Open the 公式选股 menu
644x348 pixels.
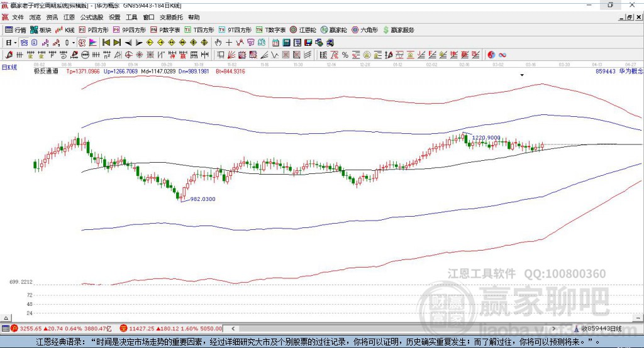(x=92, y=17)
